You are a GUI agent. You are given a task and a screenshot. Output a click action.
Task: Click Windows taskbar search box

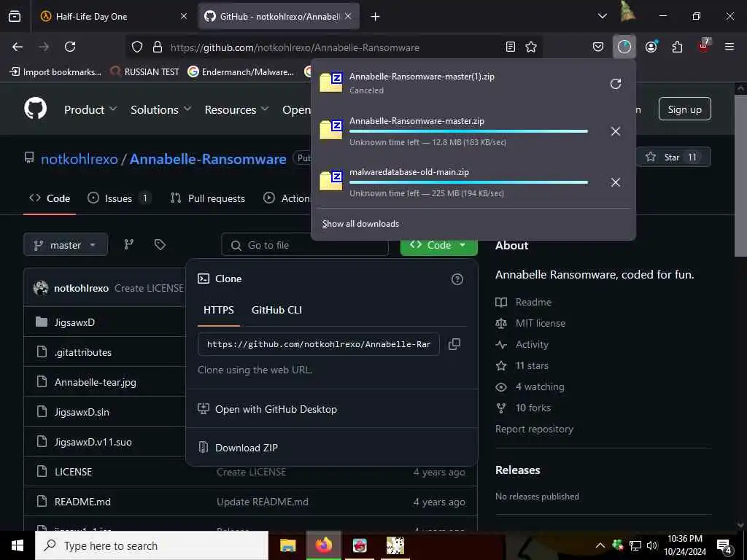click(152, 545)
